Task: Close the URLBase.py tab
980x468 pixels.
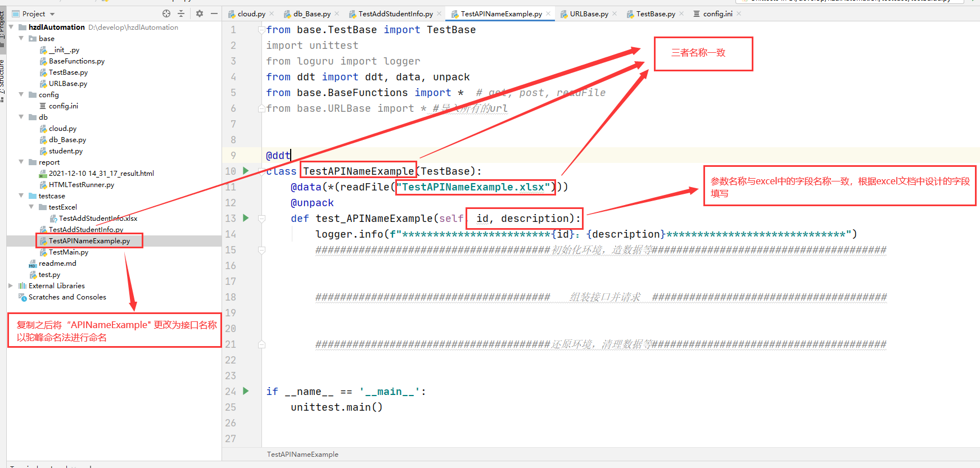Action: tap(615, 14)
